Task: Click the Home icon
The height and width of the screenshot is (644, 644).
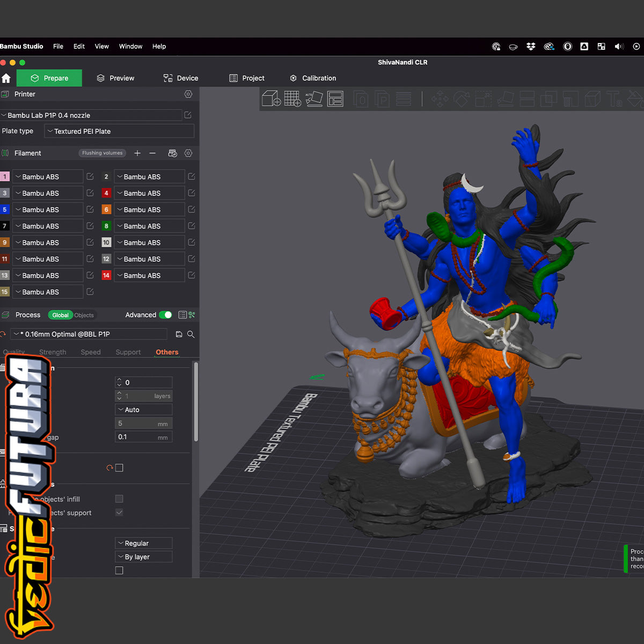Action: pos(6,78)
